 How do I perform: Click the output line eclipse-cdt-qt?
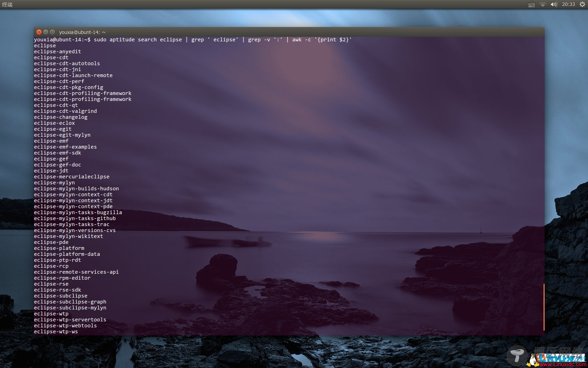coord(56,105)
